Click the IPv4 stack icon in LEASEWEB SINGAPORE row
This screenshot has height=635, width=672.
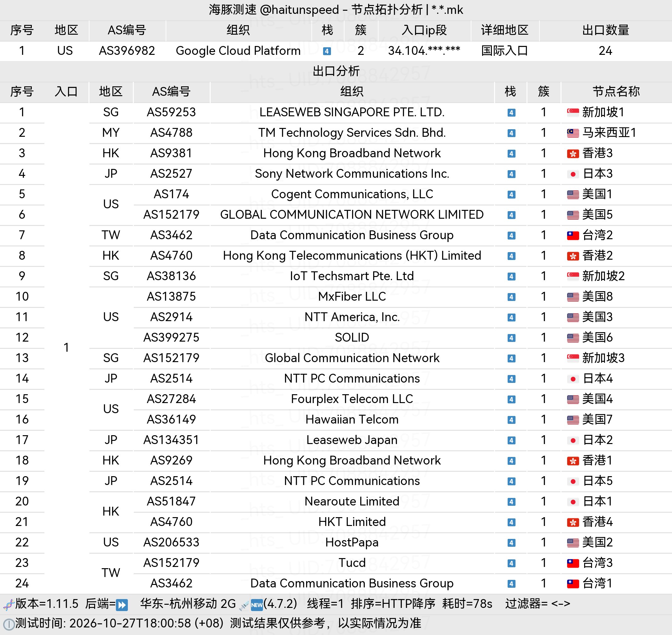click(511, 113)
